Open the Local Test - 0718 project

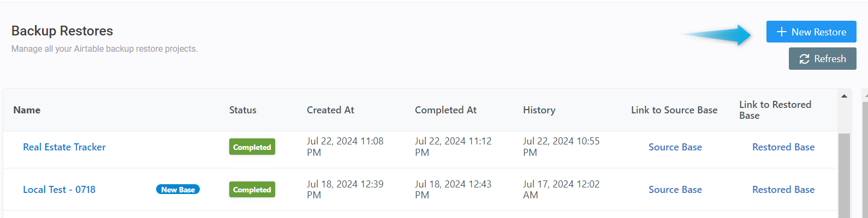pyautogui.click(x=59, y=190)
